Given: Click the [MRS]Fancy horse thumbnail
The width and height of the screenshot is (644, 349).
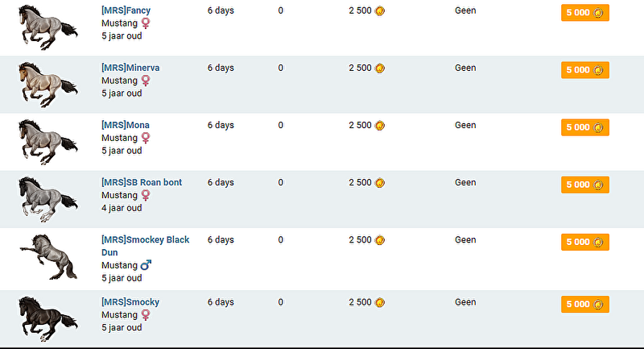Looking at the screenshot, I should 47,27.
